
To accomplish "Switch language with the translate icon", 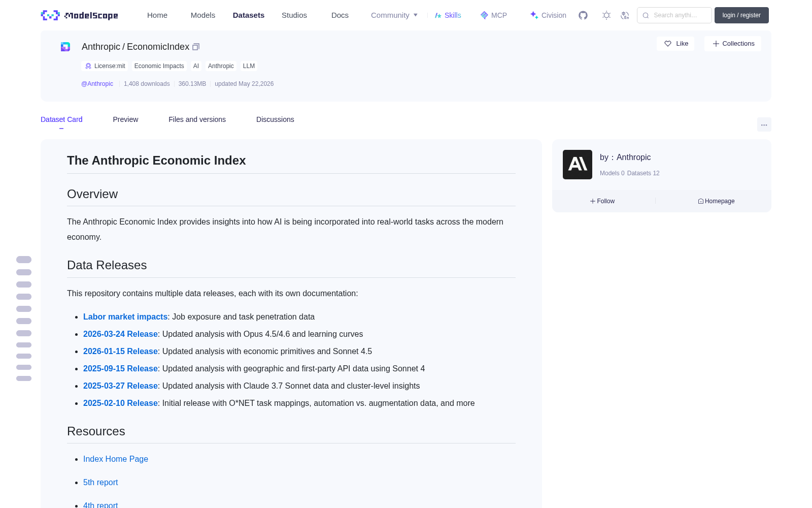I will point(625,15).
